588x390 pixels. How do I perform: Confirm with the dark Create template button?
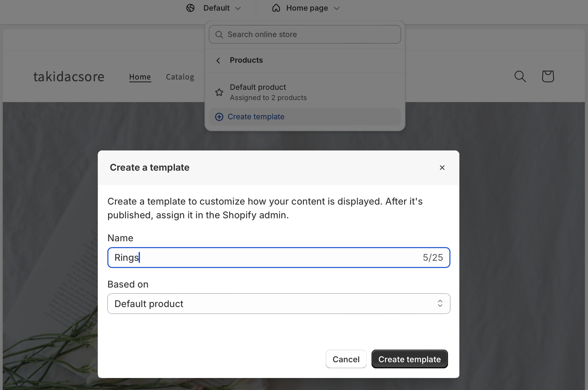[x=409, y=359]
